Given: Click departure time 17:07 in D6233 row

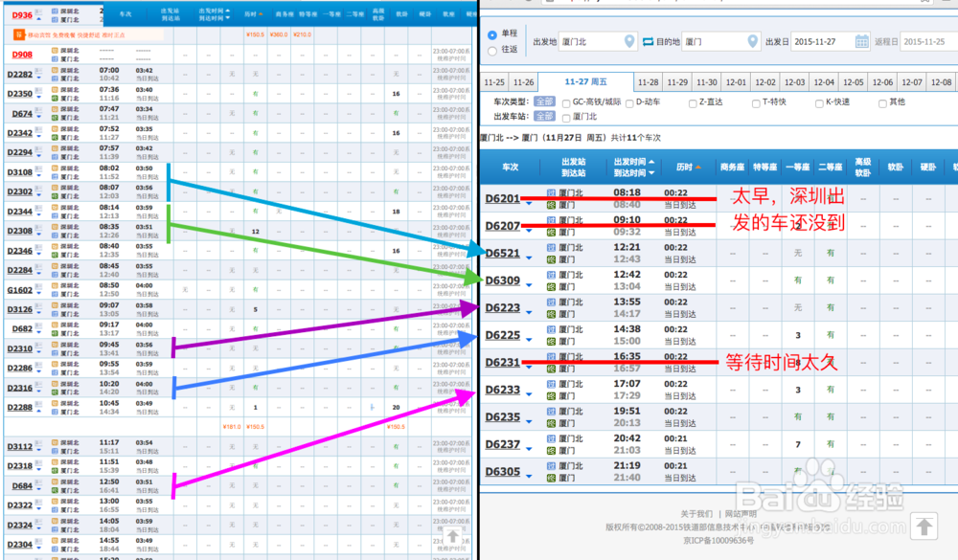Looking at the screenshot, I should (627, 384).
